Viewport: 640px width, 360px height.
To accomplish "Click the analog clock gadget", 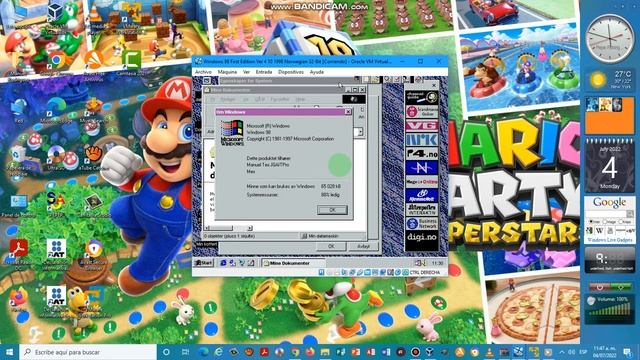I will tap(610, 38).
